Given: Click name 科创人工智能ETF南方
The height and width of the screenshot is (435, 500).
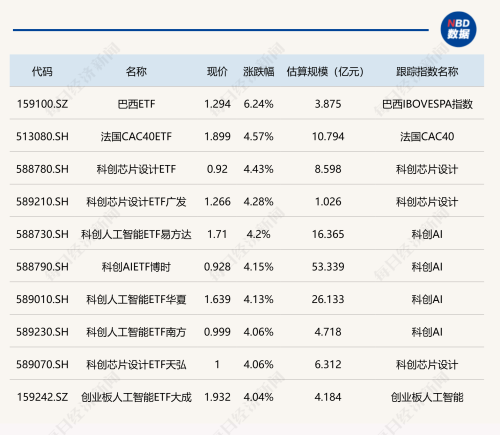Looking at the screenshot, I should (136, 332).
